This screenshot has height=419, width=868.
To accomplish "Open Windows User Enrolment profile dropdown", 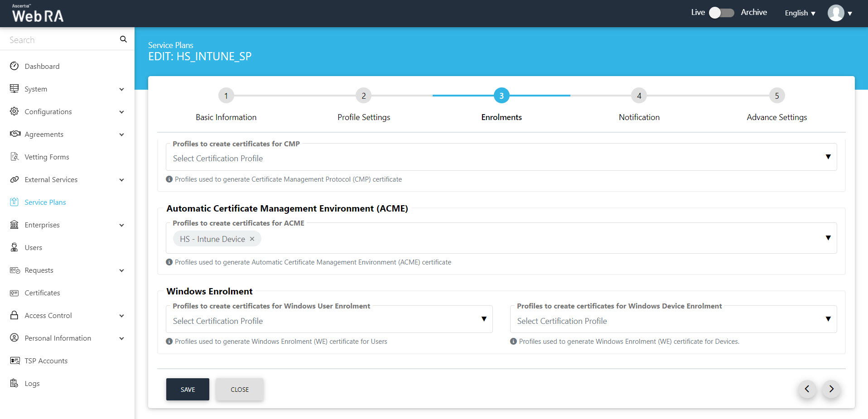I will (x=484, y=319).
